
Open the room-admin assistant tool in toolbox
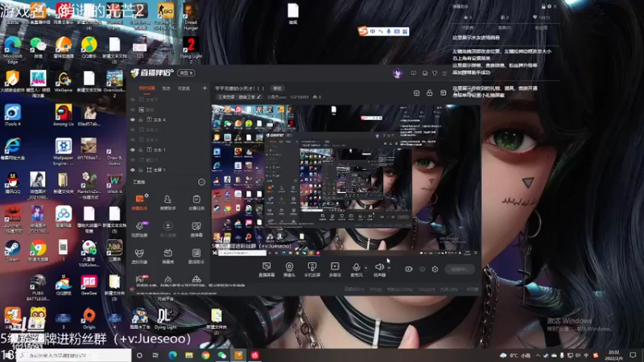point(167,203)
